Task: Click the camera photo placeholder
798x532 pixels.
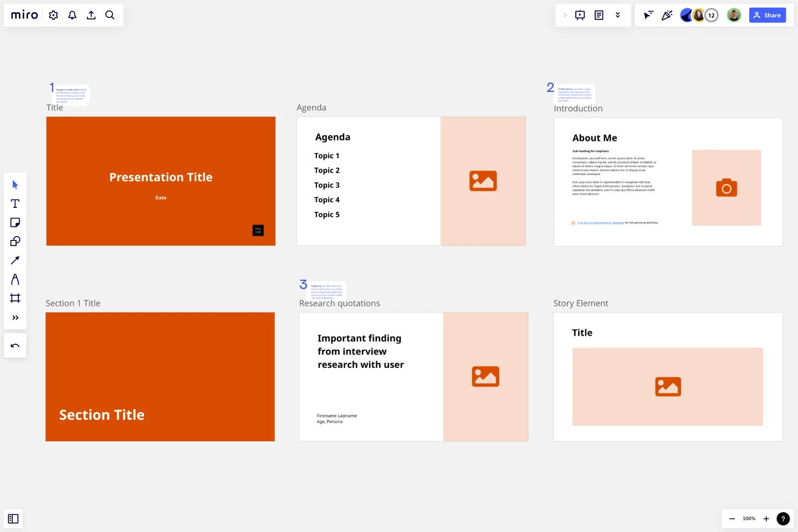Action: tap(727, 188)
